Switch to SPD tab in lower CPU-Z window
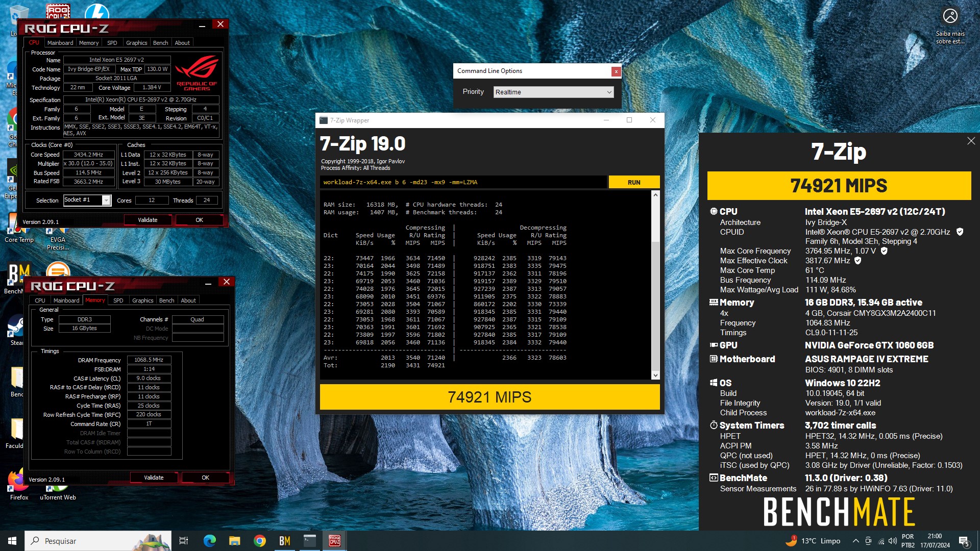This screenshot has width=980, height=551. pyautogui.click(x=118, y=300)
